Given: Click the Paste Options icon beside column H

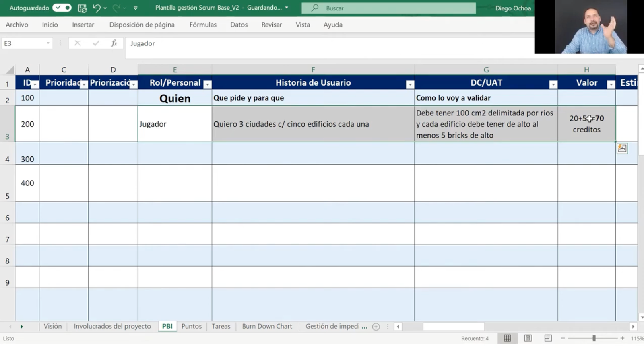Looking at the screenshot, I should [622, 148].
